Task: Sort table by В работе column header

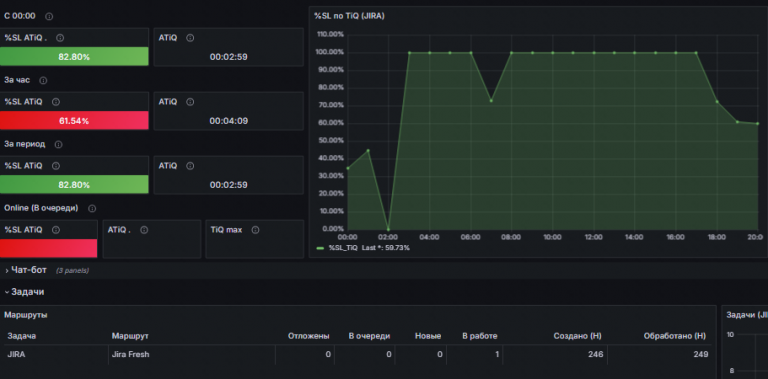Action: click(480, 336)
